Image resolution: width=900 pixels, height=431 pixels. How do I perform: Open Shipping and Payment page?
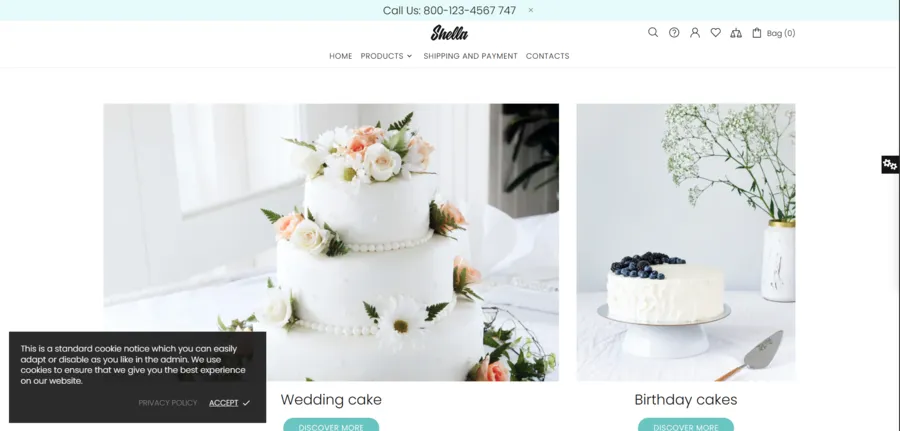click(x=470, y=56)
